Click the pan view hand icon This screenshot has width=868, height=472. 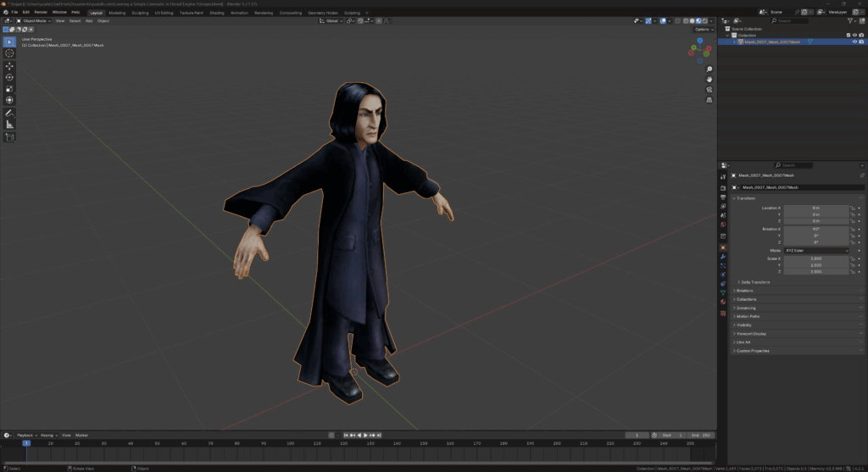[709, 80]
